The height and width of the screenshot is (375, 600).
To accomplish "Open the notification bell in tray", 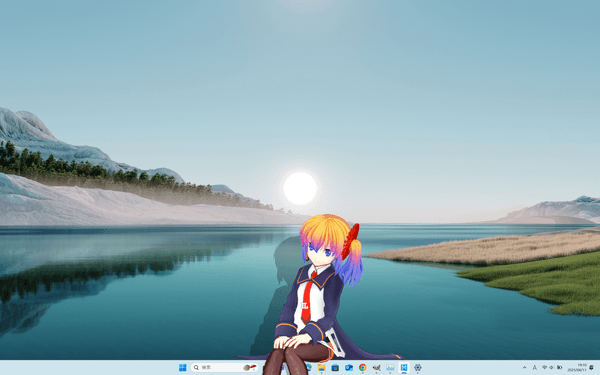I will click(x=592, y=368).
